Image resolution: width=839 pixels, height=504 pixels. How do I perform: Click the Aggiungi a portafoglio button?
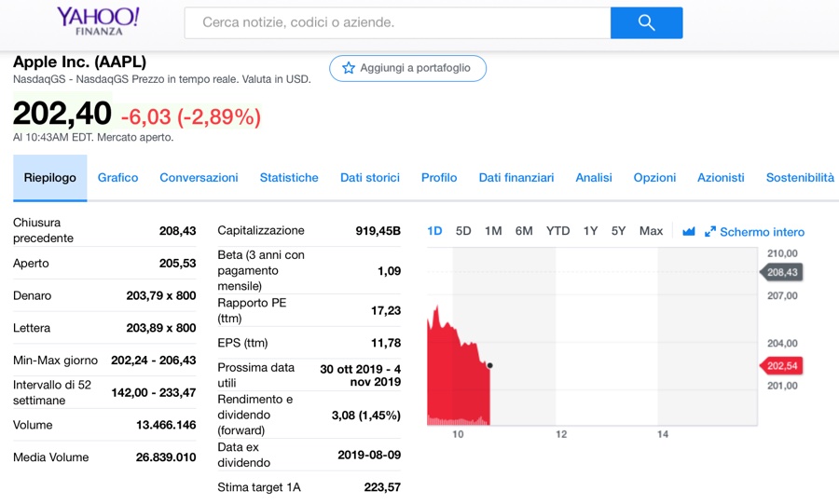[407, 68]
